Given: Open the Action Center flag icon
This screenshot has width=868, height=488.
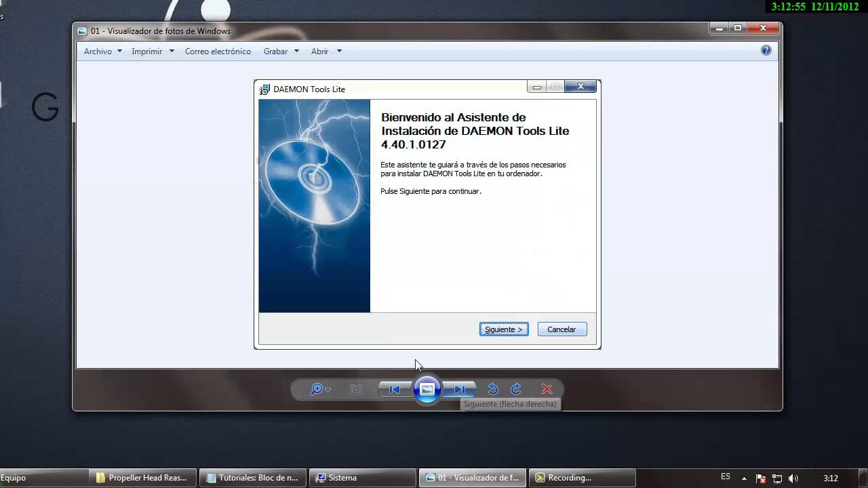Looking at the screenshot, I should tap(761, 478).
